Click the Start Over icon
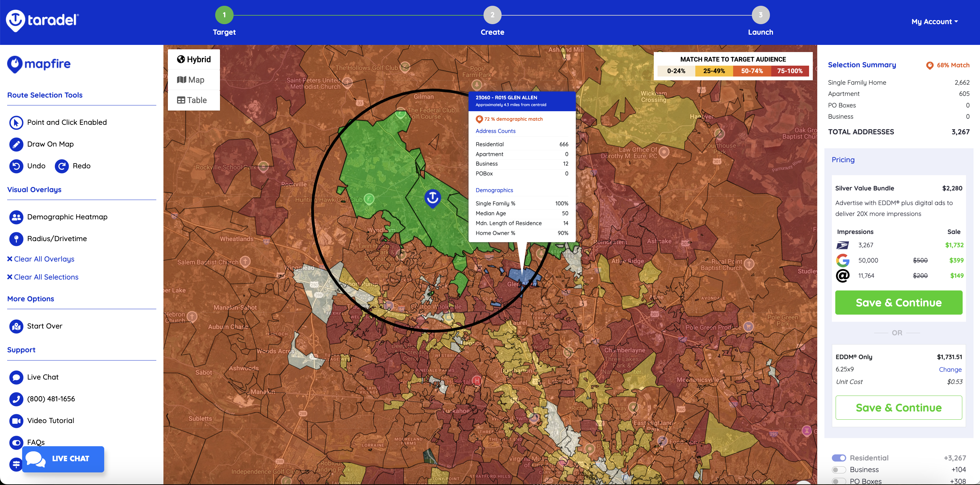This screenshot has height=485, width=980. click(x=16, y=326)
